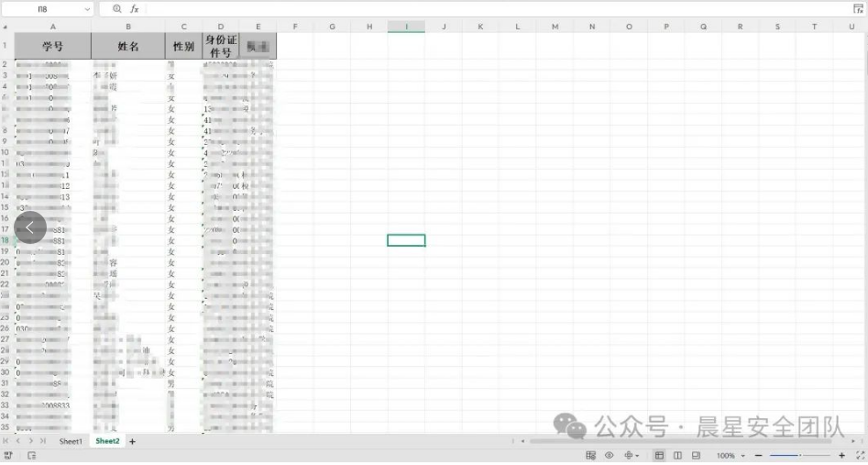Open the Name Box dropdown arrow
Viewport: 868px width, 465px height.
(87, 9)
